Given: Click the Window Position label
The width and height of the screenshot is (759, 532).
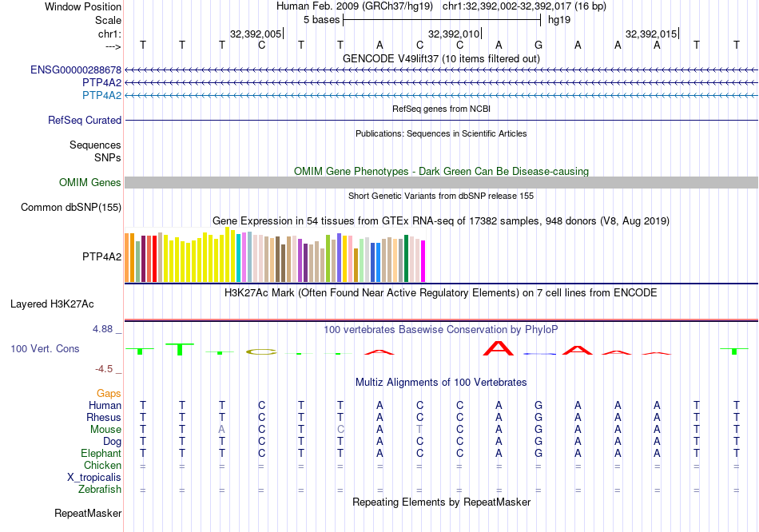Looking at the screenshot, I should [x=83, y=6].
